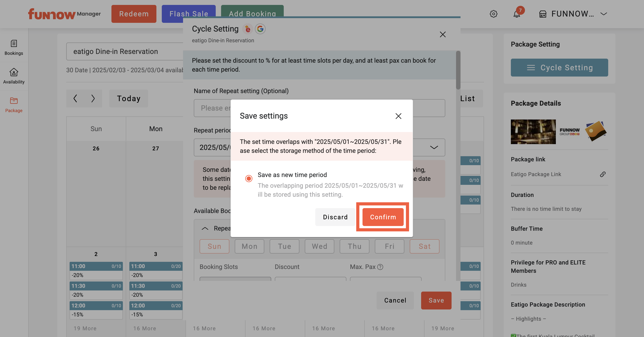Click the Mon column header

[156, 129]
